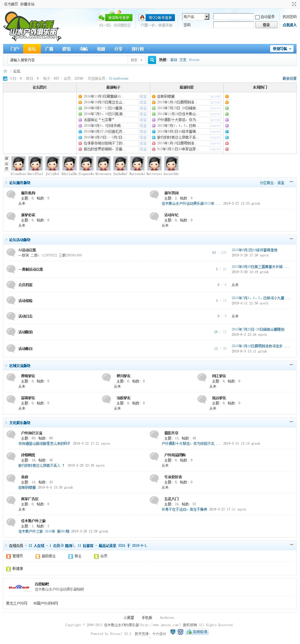This screenshot has width=300, height=644.
Task: Click the home icon in breadcrumb
Action: click(x=5, y=71)
